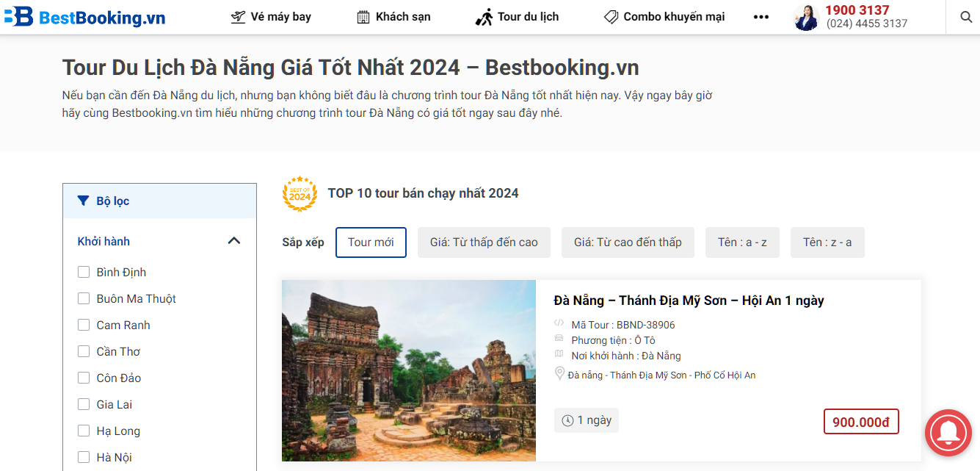Open the Combo khuyến mại menu

664,17
